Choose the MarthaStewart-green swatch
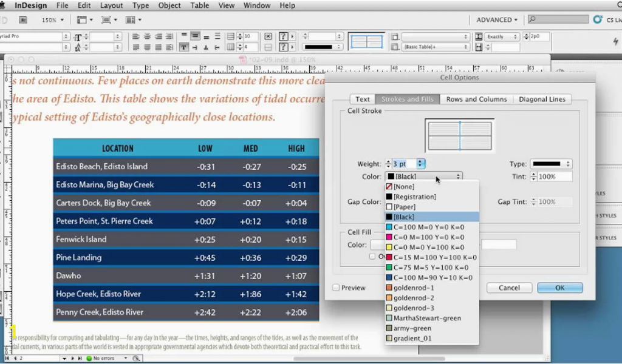Screen dimensions: 622x364 point(432,318)
